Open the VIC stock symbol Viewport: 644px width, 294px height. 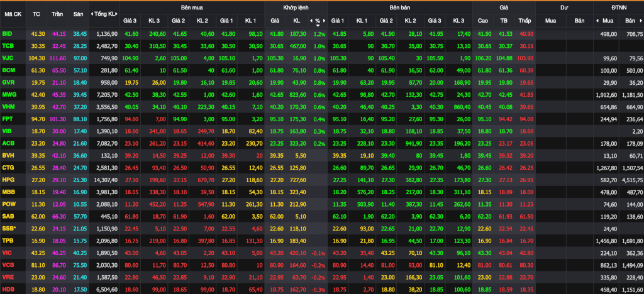point(7,253)
